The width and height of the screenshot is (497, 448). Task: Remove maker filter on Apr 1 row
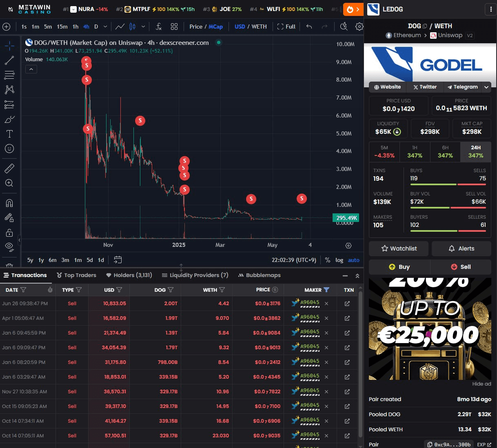(326, 318)
